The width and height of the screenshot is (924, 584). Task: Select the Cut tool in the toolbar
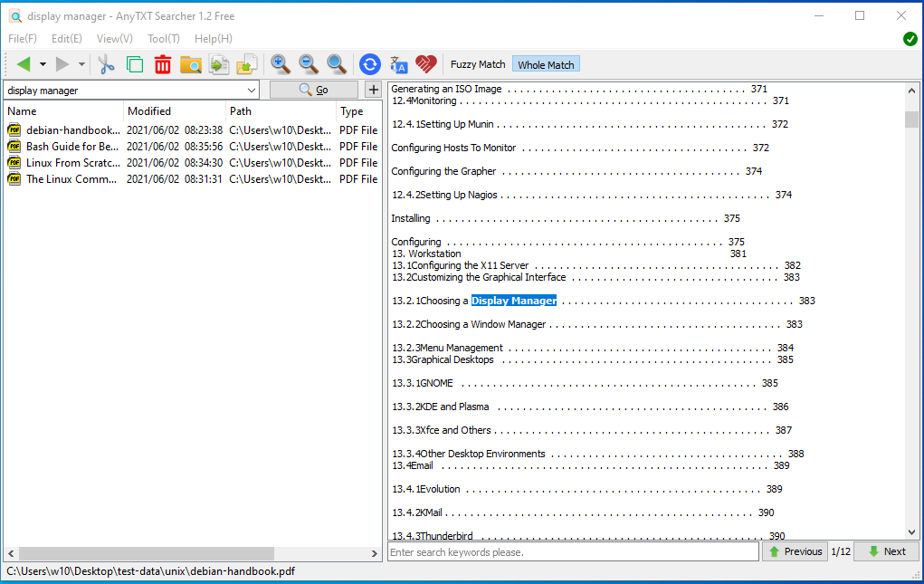point(106,64)
